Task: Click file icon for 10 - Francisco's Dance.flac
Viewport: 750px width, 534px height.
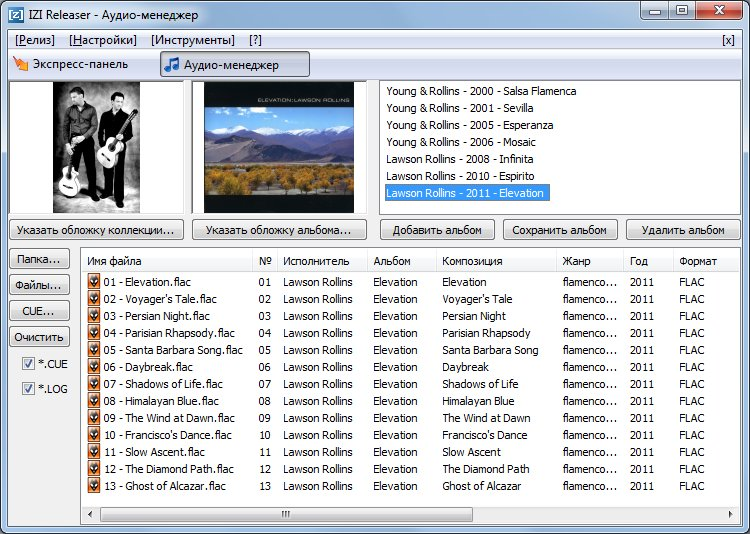Action: coord(94,434)
